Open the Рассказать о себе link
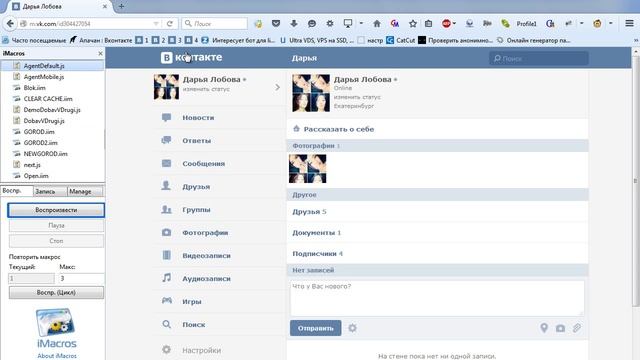The width and height of the screenshot is (640, 360). point(338,129)
